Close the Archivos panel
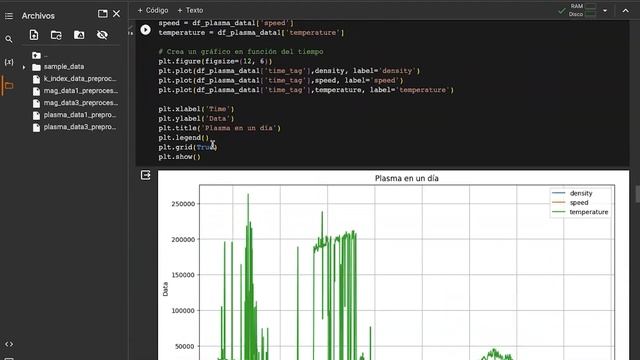The width and height of the screenshot is (640, 360). 116,14
